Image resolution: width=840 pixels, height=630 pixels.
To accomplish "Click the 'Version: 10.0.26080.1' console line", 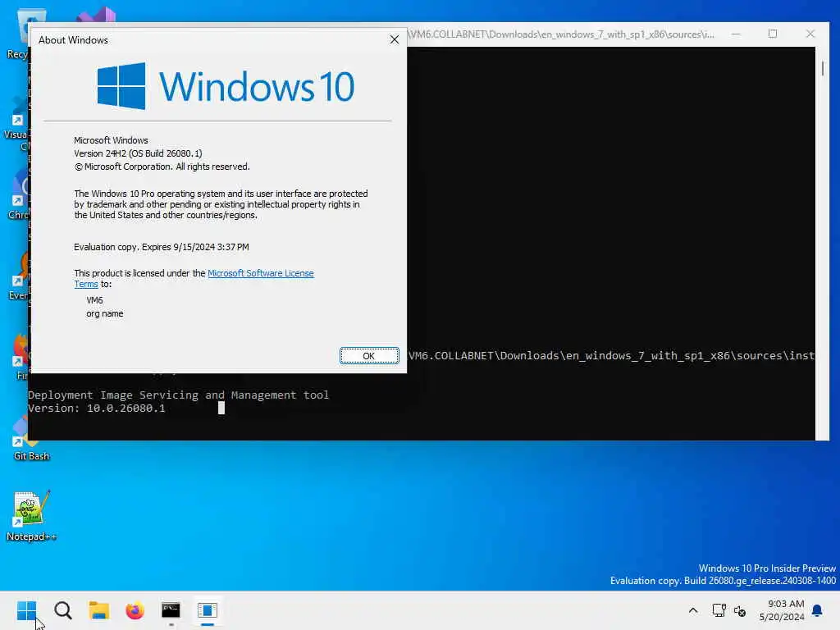I will pyautogui.click(x=97, y=409).
